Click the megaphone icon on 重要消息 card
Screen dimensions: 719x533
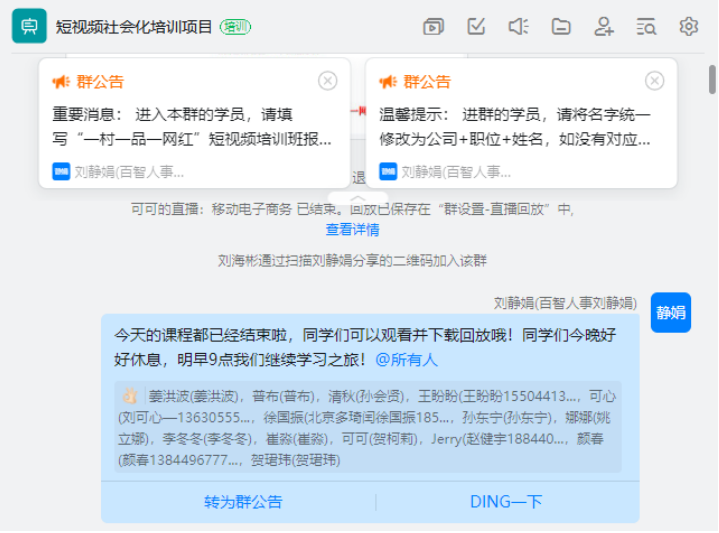tap(61, 82)
